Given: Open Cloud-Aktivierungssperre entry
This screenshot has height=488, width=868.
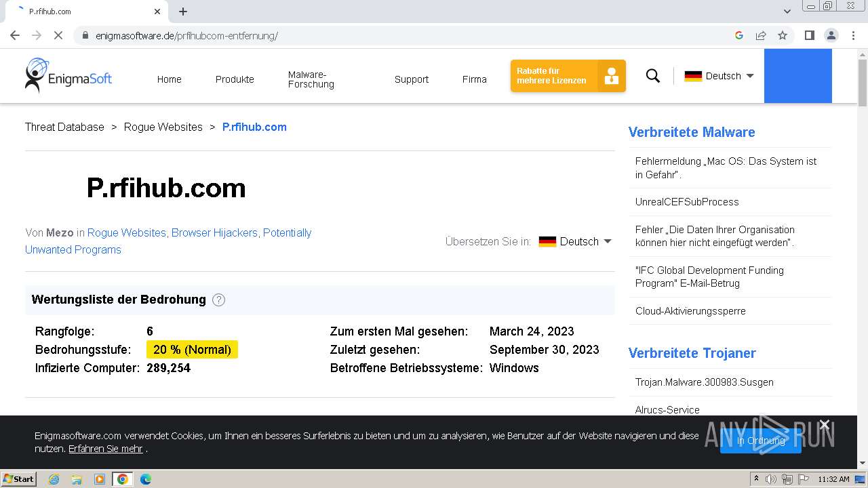Looking at the screenshot, I should [690, 311].
